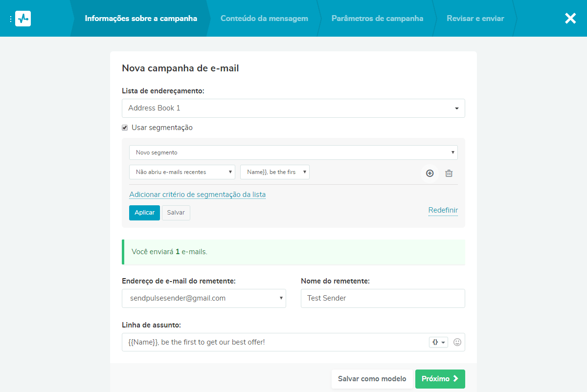Proceed with the Próximo button

tap(440, 379)
